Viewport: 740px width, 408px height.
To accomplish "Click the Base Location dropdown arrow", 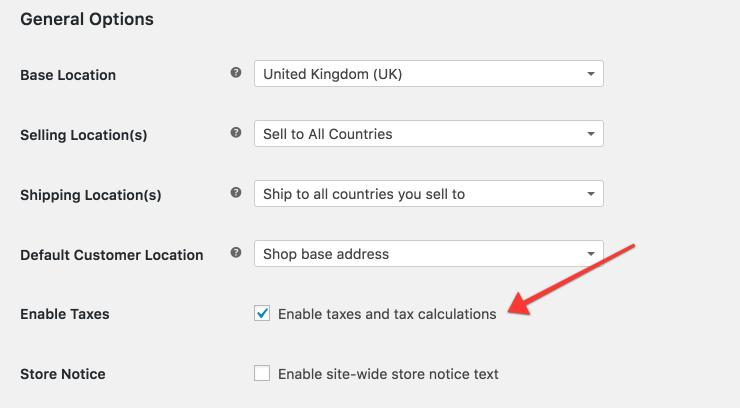I will coord(590,74).
